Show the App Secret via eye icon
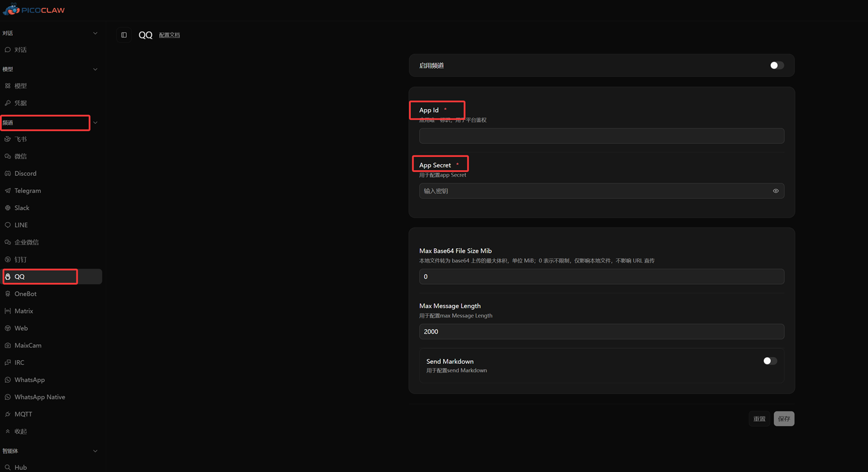The width and height of the screenshot is (868, 472). click(x=776, y=191)
